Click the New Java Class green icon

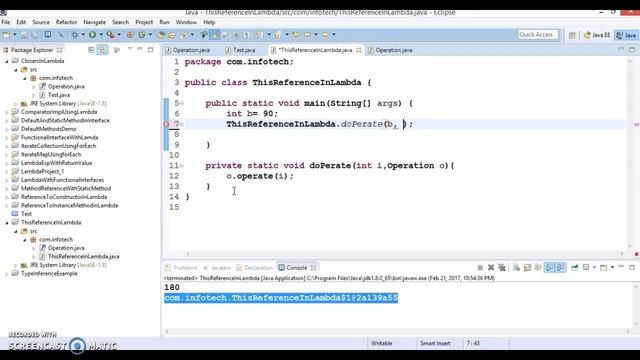(x=142, y=35)
